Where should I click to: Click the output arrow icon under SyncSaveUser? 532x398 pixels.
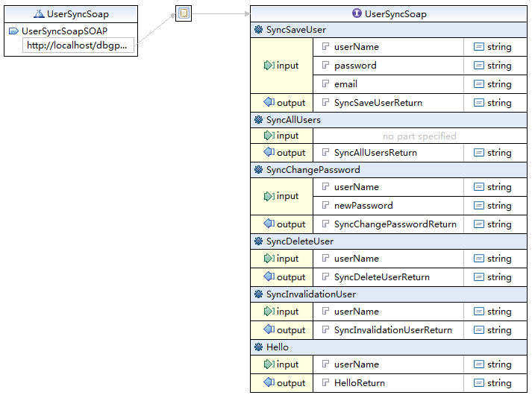(269, 101)
